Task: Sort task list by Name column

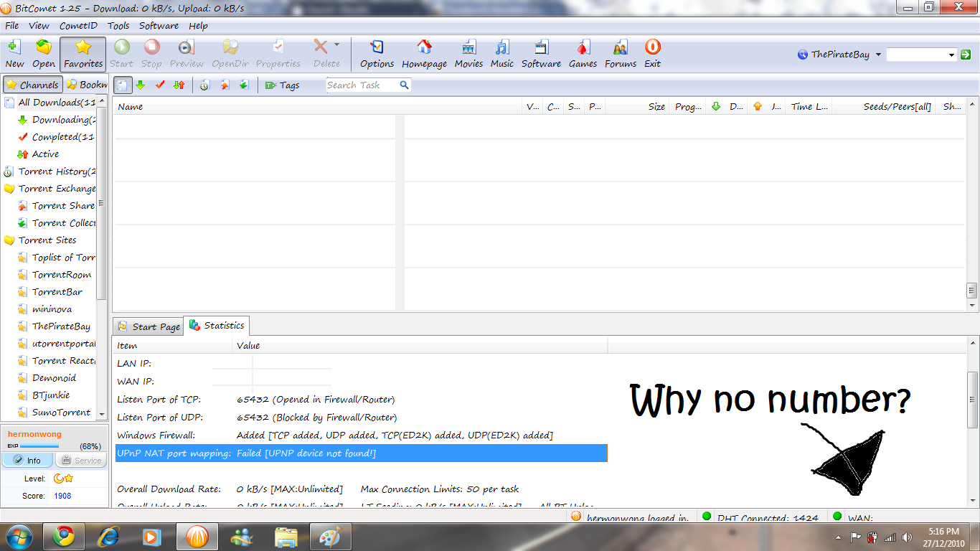Action: (x=319, y=106)
